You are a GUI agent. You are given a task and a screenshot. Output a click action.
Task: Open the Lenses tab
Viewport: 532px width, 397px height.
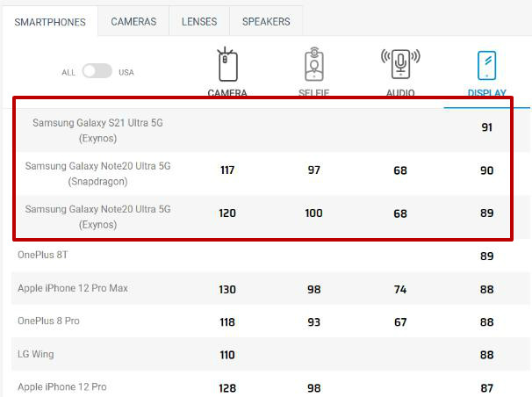point(199,22)
